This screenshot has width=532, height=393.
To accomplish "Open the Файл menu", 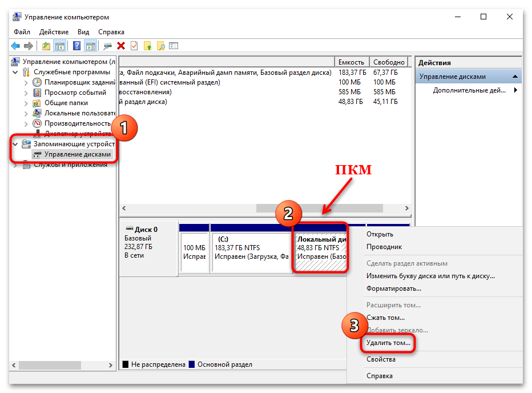I will (22, 32).
